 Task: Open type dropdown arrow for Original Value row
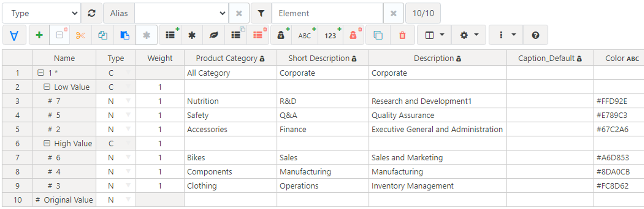pos(128,200)
